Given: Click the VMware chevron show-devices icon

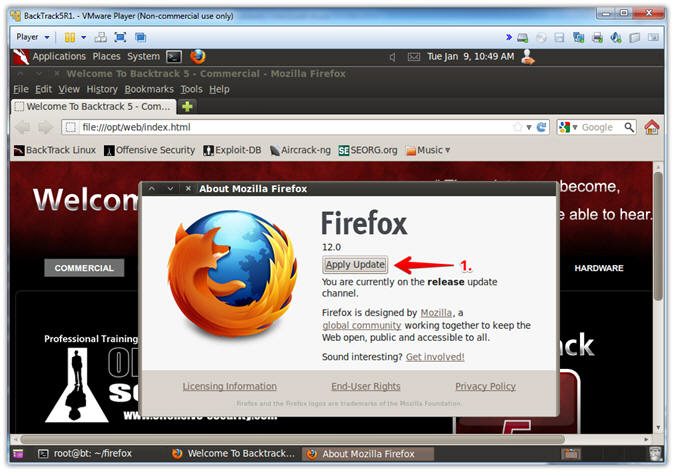Looking at the screenshot, I should click(x=509, y=37).
